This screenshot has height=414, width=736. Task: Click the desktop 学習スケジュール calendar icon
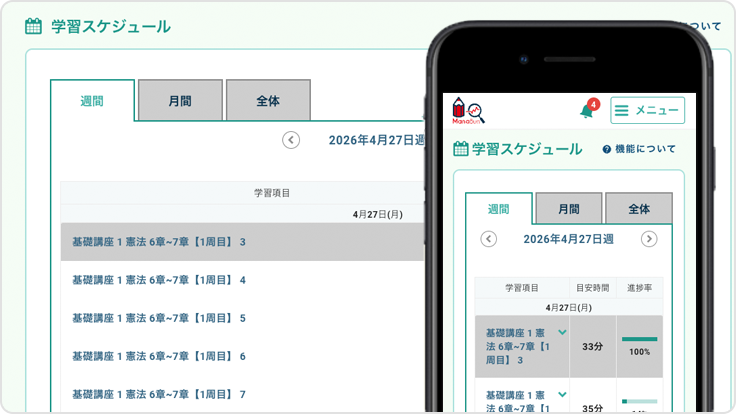click(x=33, y=26)
